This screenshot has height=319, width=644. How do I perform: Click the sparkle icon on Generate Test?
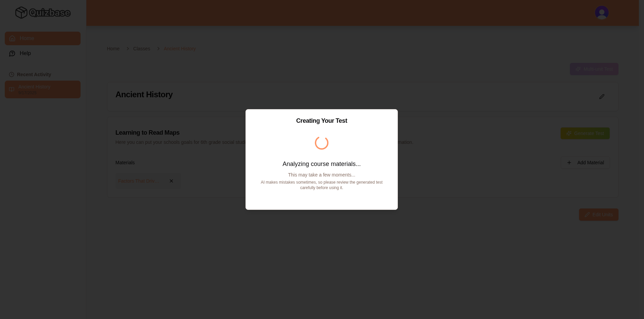(569, 133)
